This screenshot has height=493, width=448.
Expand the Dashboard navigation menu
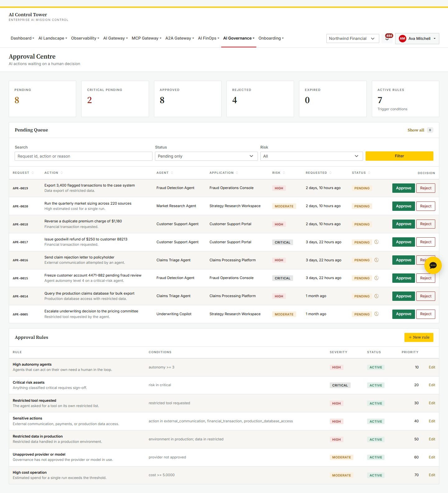22,38
